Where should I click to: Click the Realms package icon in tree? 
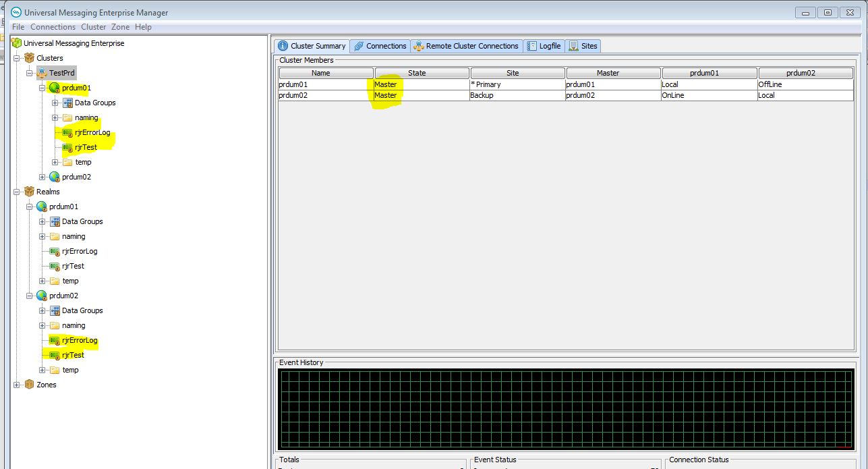tap(29, 192)
